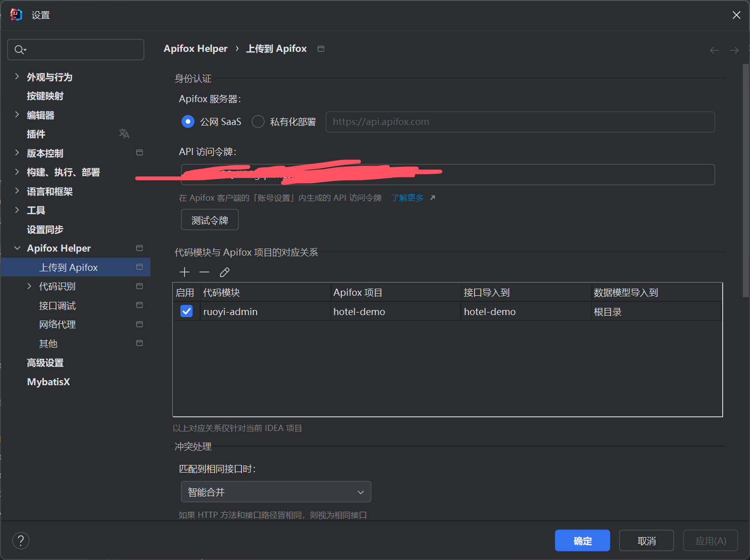Screen dimensions: 750x560
Task: Expand the 外观与行为 settings section
Action: [x=17, y=77]
